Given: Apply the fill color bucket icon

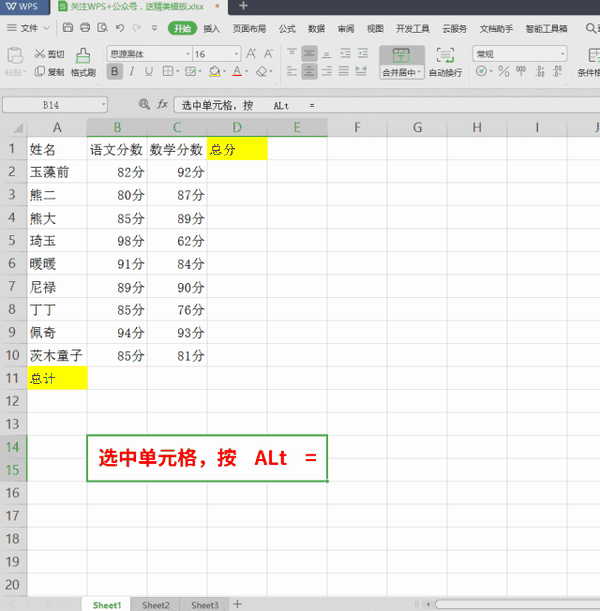Looking at the screenshot, I should coord(214,71).
